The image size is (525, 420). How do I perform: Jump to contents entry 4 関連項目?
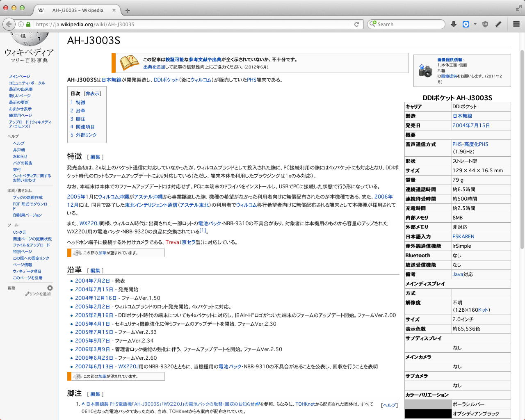[x=82, y=127]
